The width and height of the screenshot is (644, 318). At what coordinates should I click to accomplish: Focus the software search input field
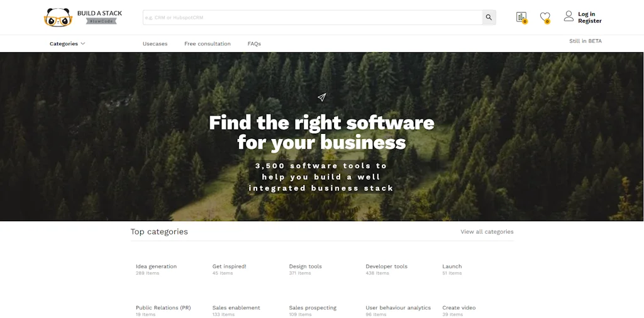313,17
